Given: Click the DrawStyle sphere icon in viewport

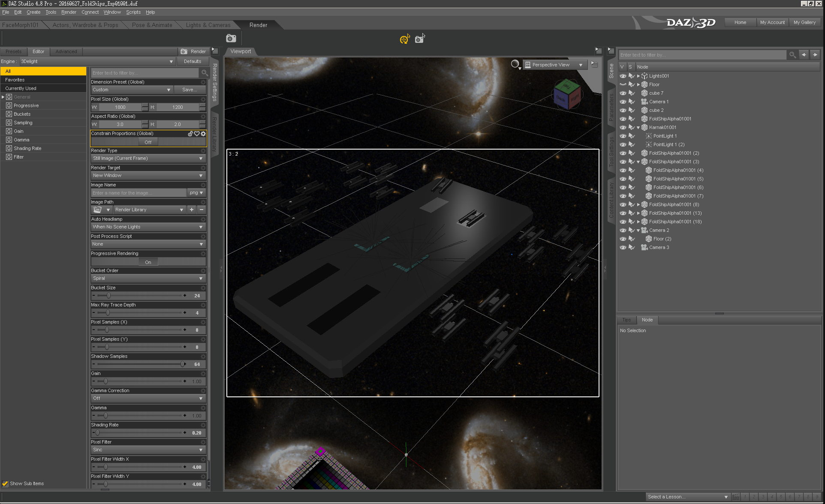Looking at the screenshot, I should (x=515, y=64).
